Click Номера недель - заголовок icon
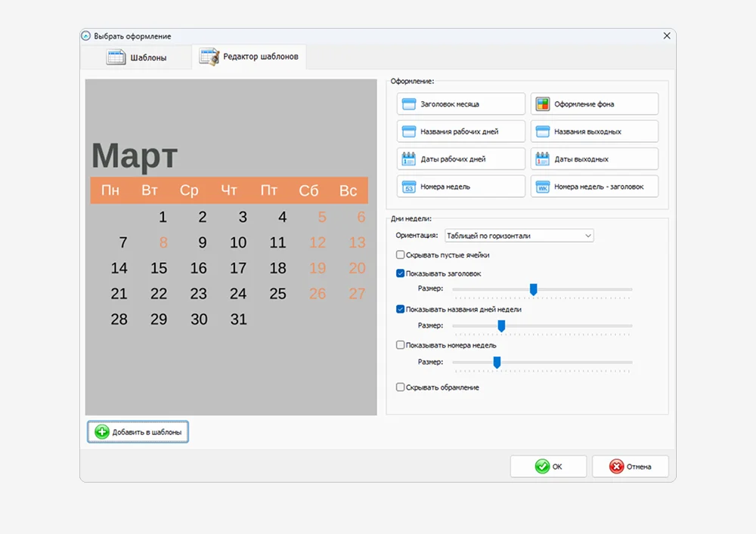756x534 pixels. coord(542,187)
